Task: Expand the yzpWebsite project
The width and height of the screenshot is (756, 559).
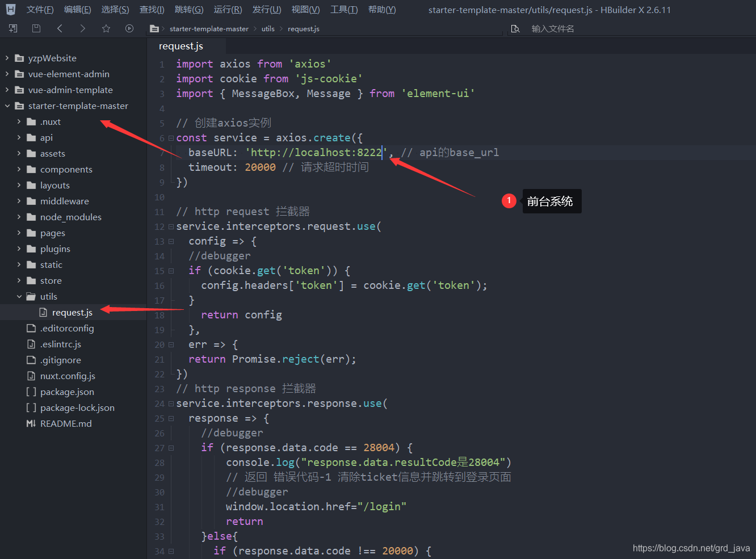Action: (x=7, y=58)
